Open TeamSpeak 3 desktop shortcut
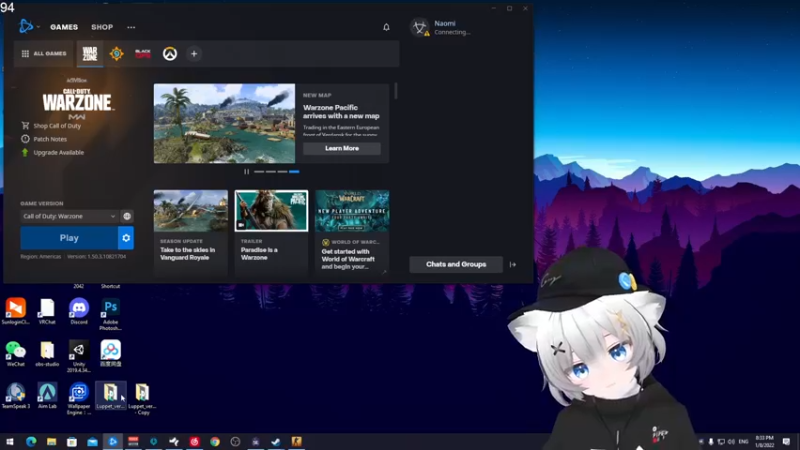The image size is (800, 450). 16,396
